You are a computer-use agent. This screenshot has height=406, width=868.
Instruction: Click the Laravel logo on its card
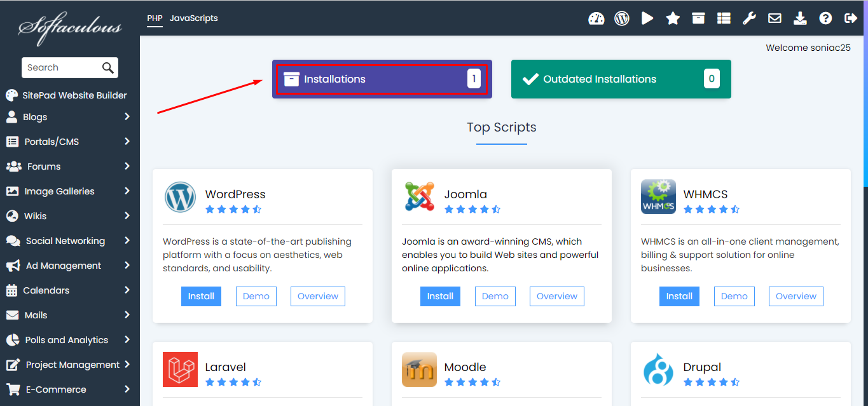tap(180, 370)
